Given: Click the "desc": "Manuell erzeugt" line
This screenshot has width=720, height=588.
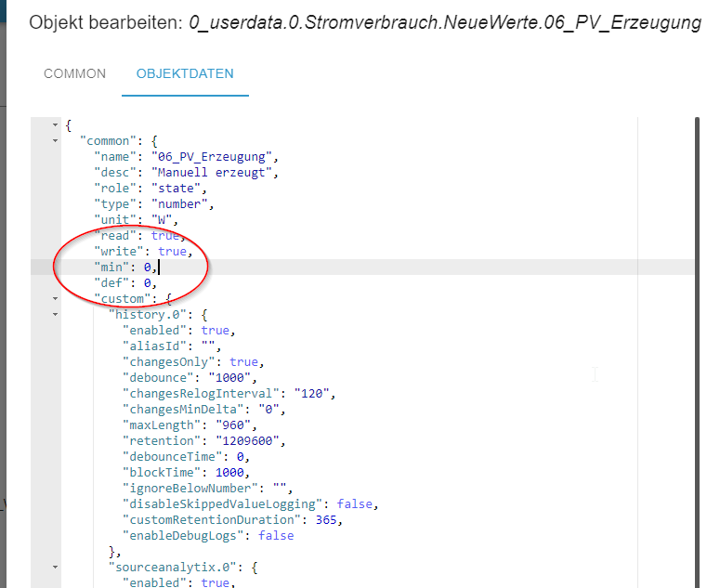Looking at the screenshot, I should pyautogui.click(x=186, y=173).
